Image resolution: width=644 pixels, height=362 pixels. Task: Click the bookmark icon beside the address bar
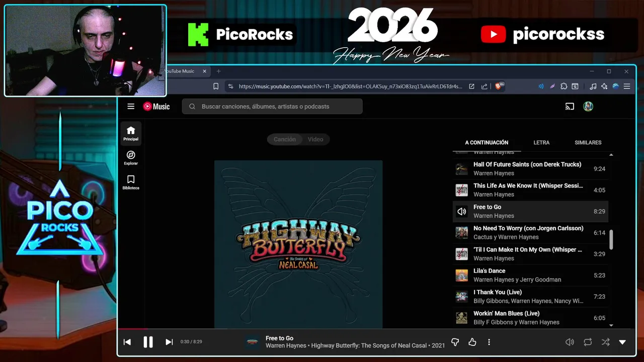[x=216, y=86]
